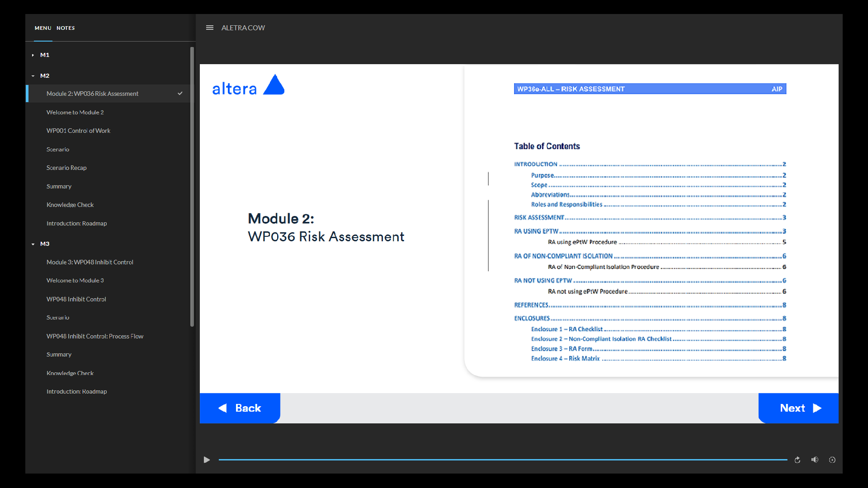Open WP001 Control of Work slide
Screen dimensions: 868x488
click(x=78, y=131)
